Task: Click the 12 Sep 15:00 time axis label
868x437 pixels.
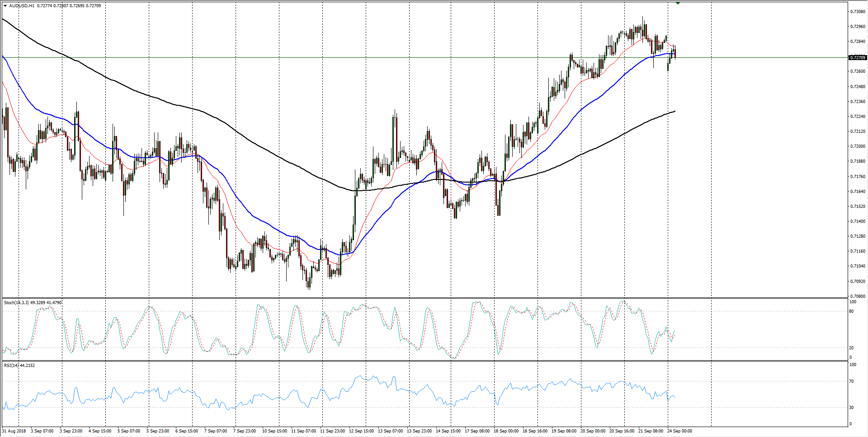Action: 361,431
